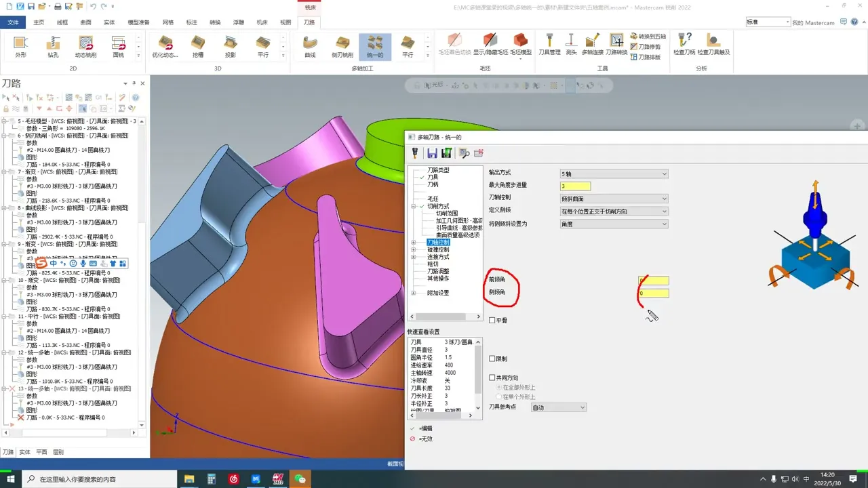Open the 刀轴控制 dropdown list

614,199
